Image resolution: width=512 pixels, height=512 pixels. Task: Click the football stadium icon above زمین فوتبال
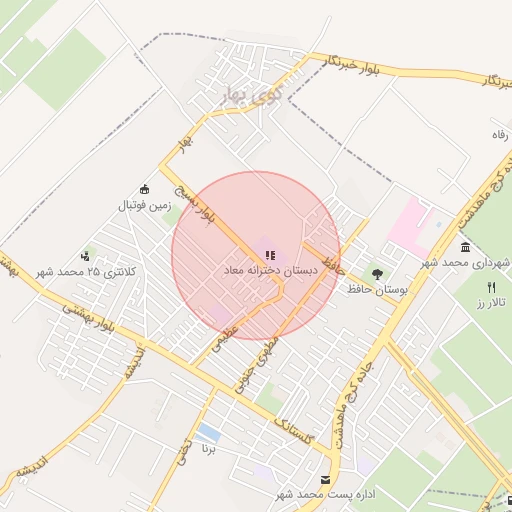(144, 190)
